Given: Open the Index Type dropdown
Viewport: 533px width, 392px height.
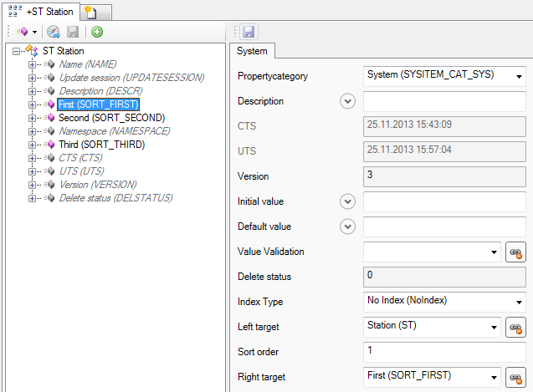Looking at the screenshot, I should [x=519, y=302].
